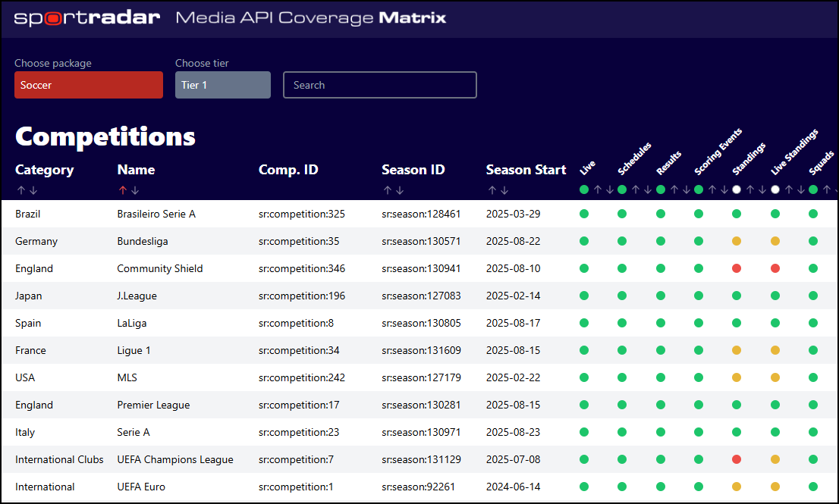Sort Scoring Events column descending arrow
The image size is (839, 504).
point(724,189)
